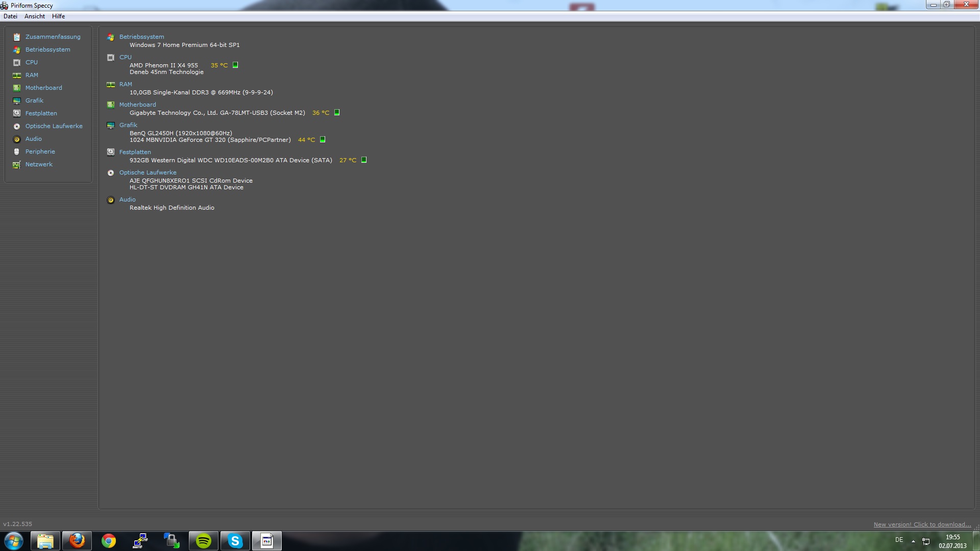The width and height of the screenshot is (980, 551).
Task: Click the Motherboard icon in summary panel
Action: (x=111, y=105)
